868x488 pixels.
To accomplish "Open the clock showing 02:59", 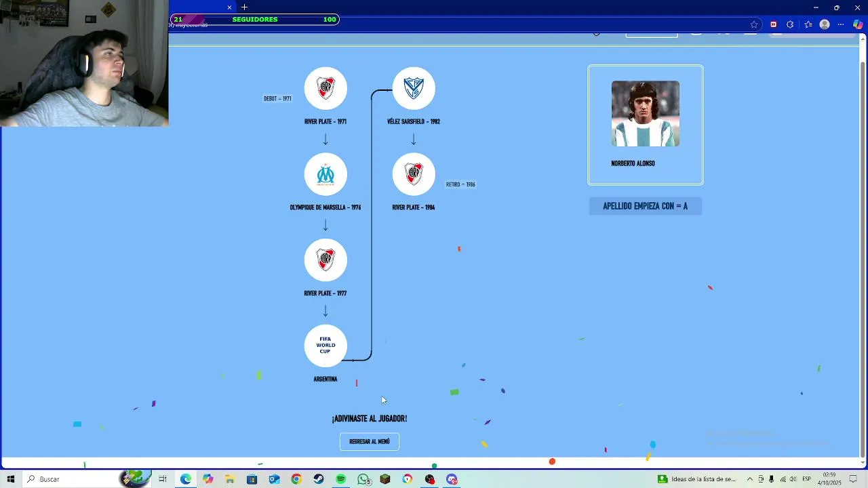I will [829, 479].
